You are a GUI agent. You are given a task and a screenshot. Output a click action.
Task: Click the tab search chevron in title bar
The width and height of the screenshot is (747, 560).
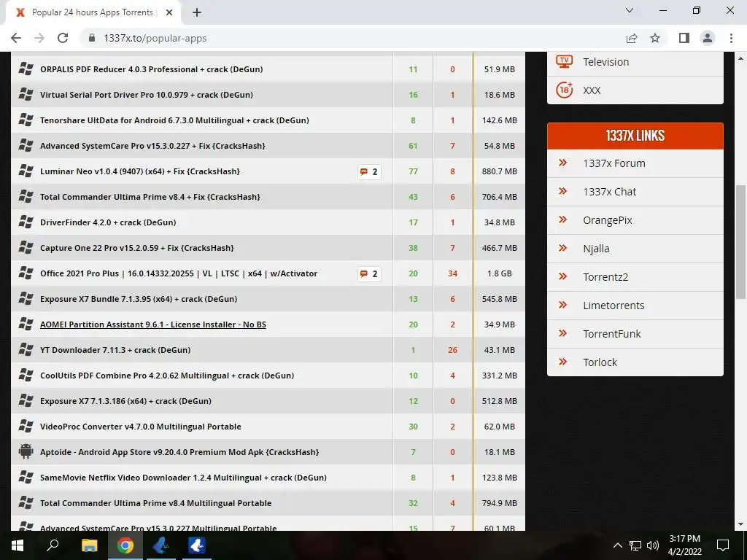click(x=630, y=10)
